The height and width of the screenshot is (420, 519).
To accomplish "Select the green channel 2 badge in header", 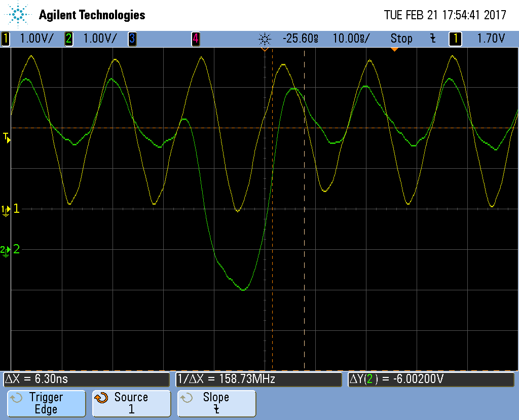I will pyautogui.click(x=69, y=39).
